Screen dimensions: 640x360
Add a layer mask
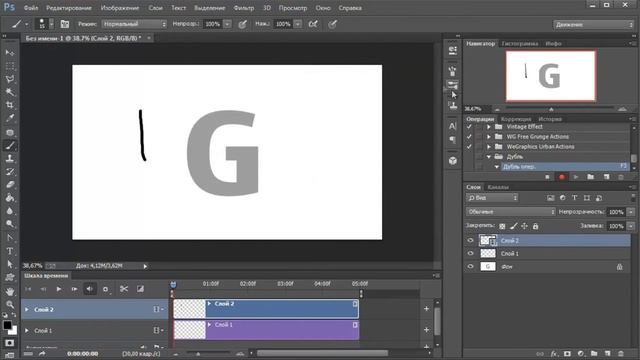click(x=567, y=353)
